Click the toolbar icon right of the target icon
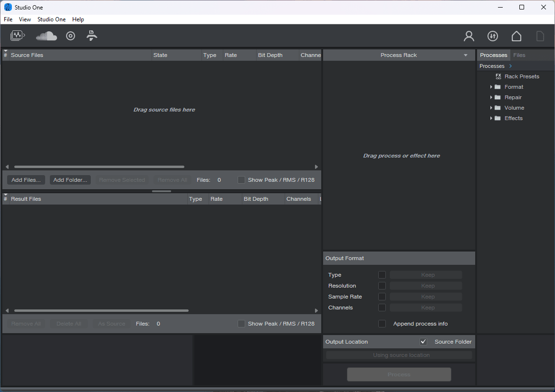Image resolution: width=555 pixels, height=392 pixels. (92, 36)
